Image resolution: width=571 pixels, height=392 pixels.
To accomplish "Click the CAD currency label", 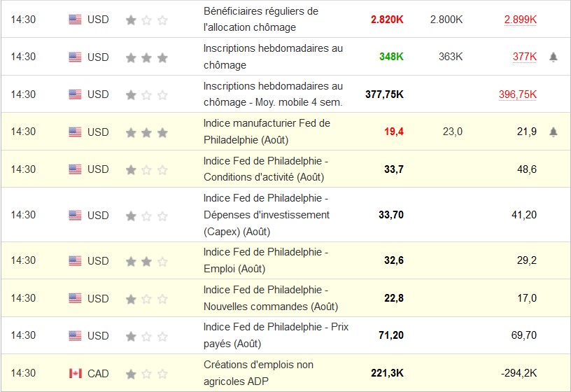I will [98, 373].
